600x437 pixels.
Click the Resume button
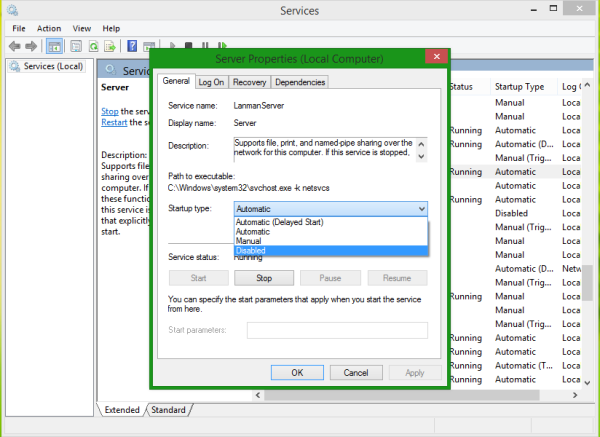[x=397, y=278]
